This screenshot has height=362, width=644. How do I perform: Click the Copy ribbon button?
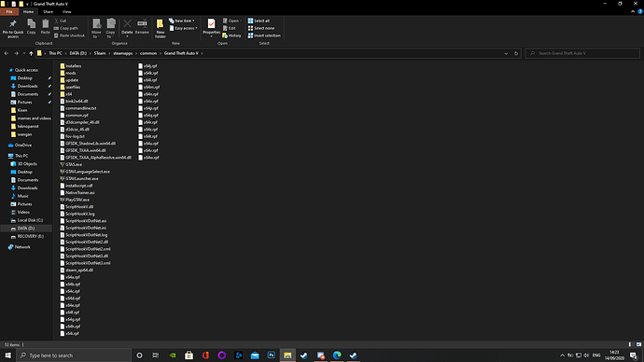(x=31, y=27)
